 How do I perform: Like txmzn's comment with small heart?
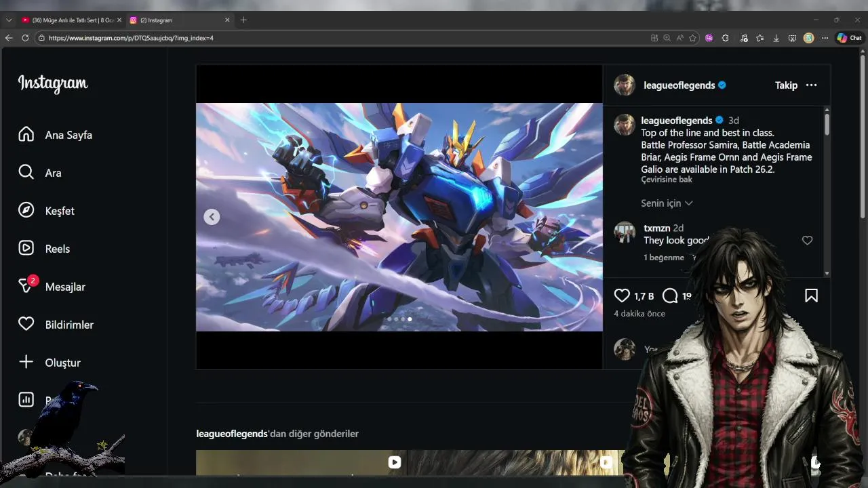[x=807, y=241]
